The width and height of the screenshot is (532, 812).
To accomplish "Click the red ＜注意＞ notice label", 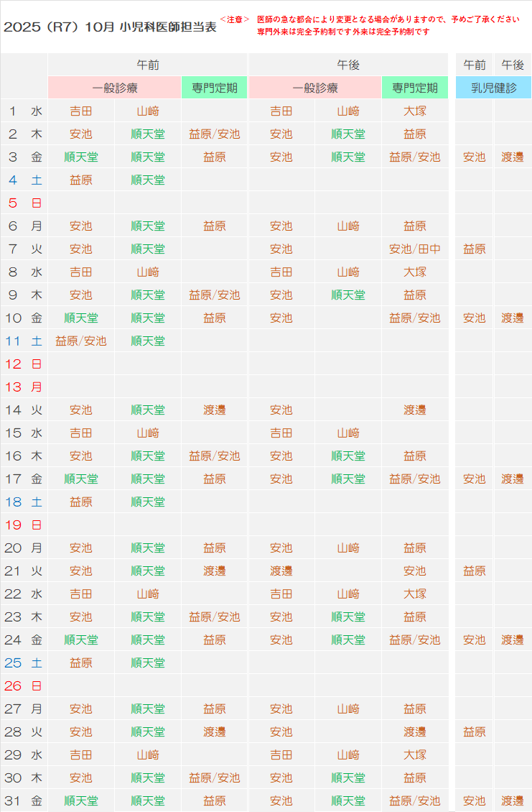I will (x=234, y=19).
